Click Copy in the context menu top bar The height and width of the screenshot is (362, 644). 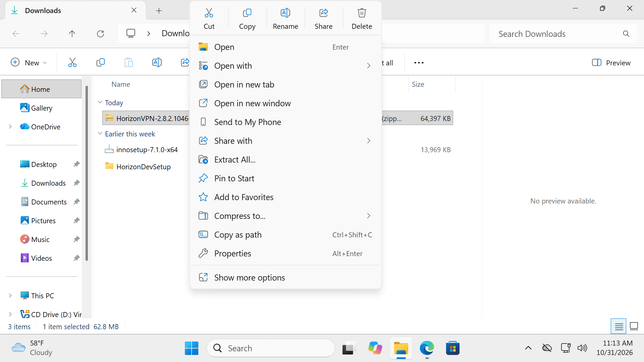click(247, 19)
